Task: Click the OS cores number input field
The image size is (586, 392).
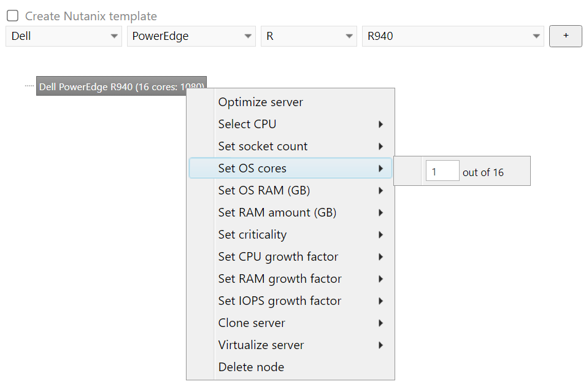Action: [442, 172]
